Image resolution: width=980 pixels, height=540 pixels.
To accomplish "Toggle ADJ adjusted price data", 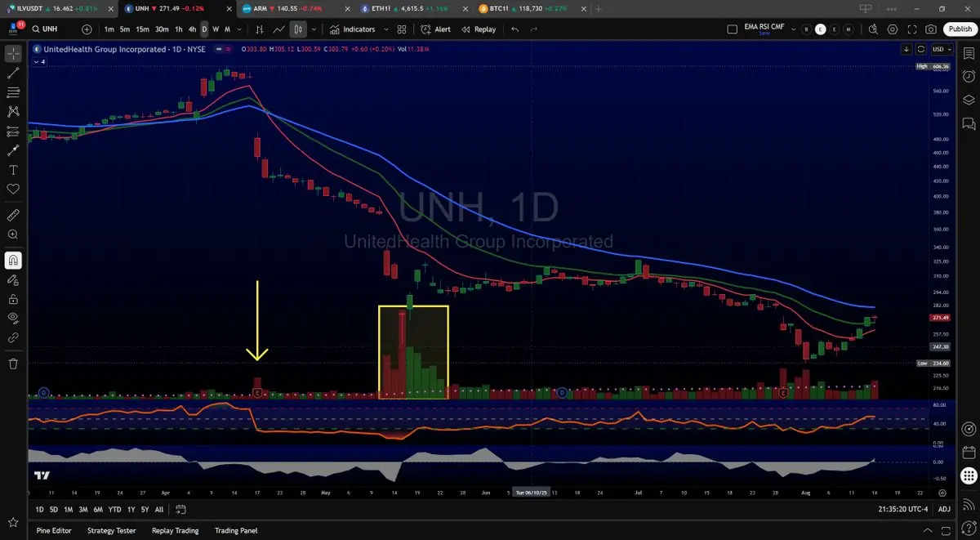I will 945,510.
